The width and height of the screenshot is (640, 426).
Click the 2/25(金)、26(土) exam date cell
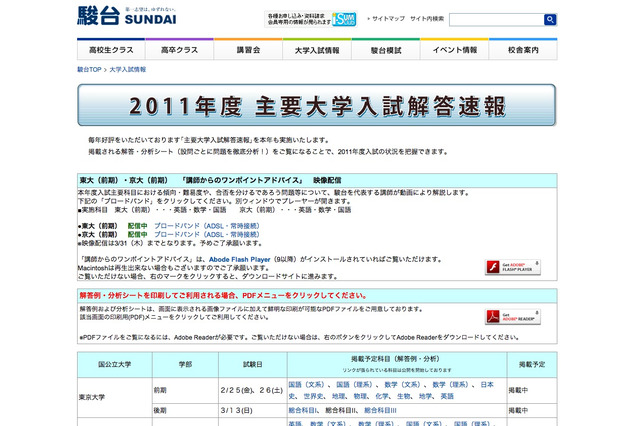[x=253, y=390]
